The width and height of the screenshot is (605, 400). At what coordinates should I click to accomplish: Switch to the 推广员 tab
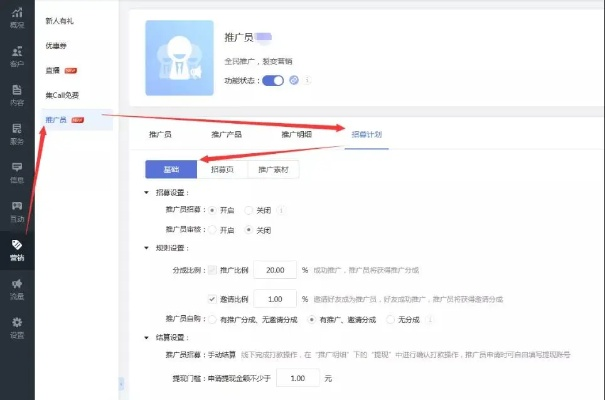[x=160, y=134]
